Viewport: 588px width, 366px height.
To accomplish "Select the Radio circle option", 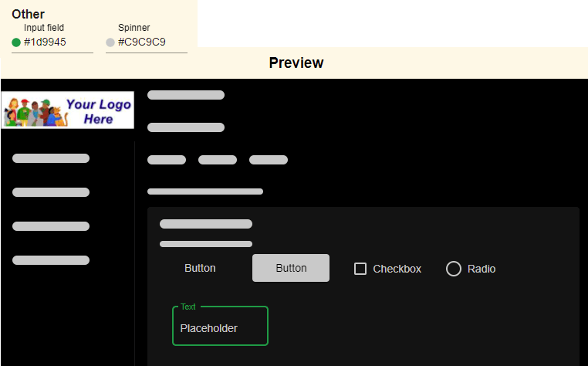I will click(x=454, y=269).
